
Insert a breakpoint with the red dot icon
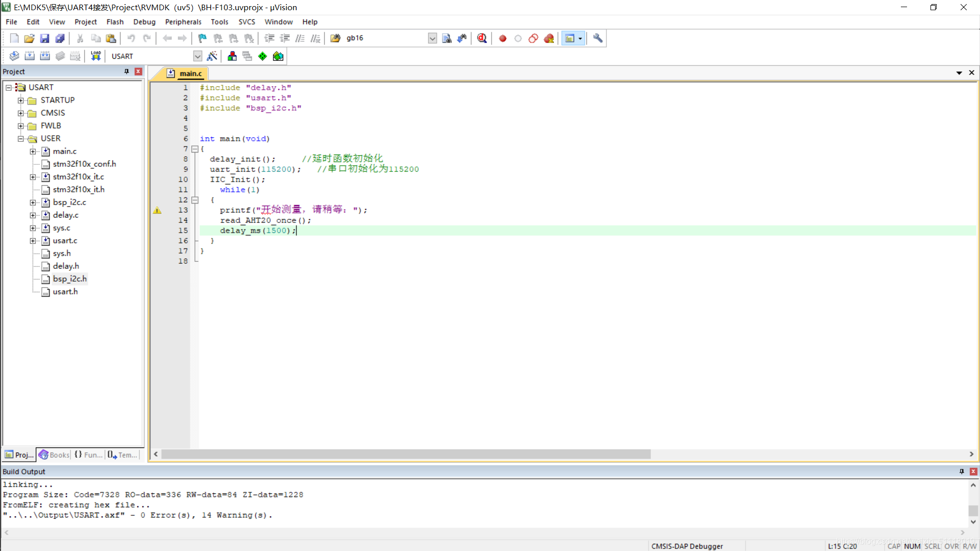[x=503, y=38]
